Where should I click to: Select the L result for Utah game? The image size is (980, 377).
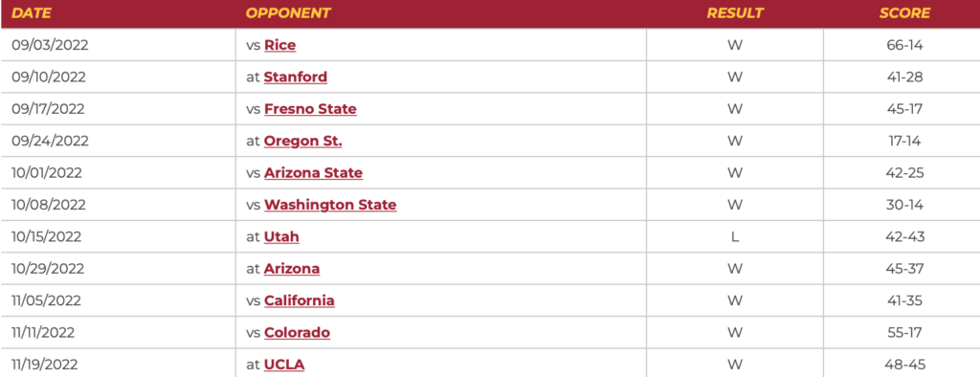735,237
